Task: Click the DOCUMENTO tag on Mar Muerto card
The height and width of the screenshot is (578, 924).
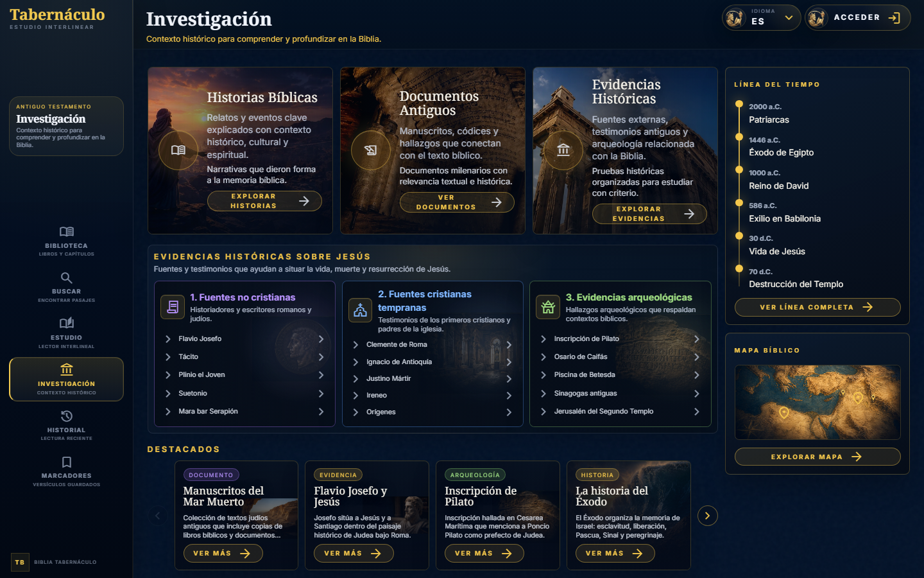Action: (x=211, y=475)
